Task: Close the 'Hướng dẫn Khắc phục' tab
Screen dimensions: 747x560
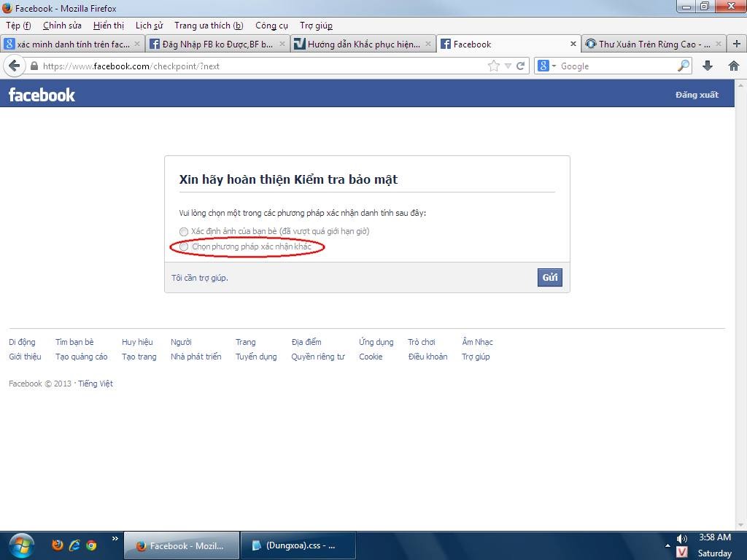Action: [427, 44]
